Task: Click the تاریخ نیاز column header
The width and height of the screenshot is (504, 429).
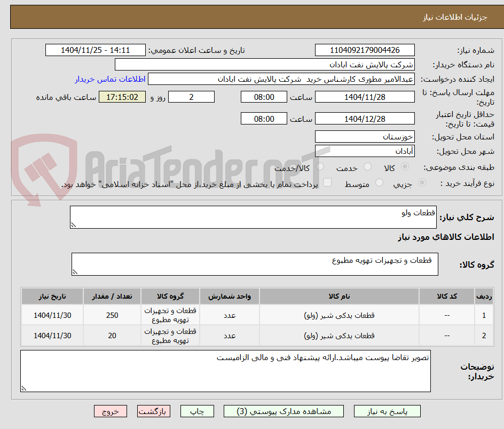Action: click(52, 296)
